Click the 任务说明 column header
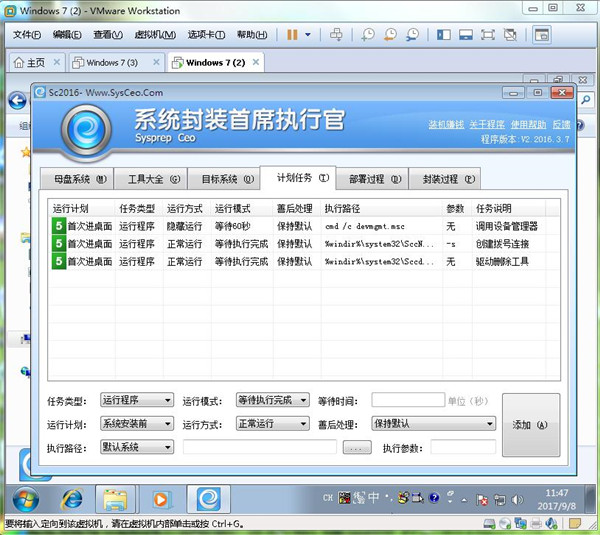Image resolution: width=600 pixels, height=535 pixels. coord(509,209)
